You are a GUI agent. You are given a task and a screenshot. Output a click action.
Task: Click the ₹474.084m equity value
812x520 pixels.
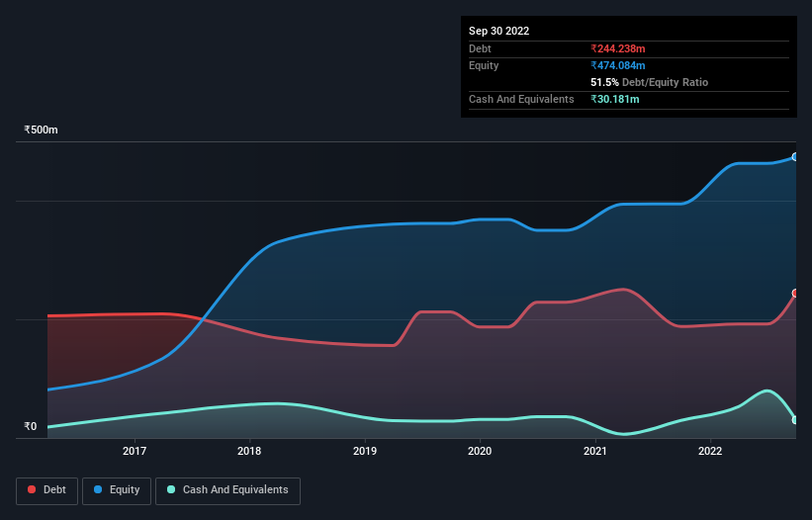[618, 65]
